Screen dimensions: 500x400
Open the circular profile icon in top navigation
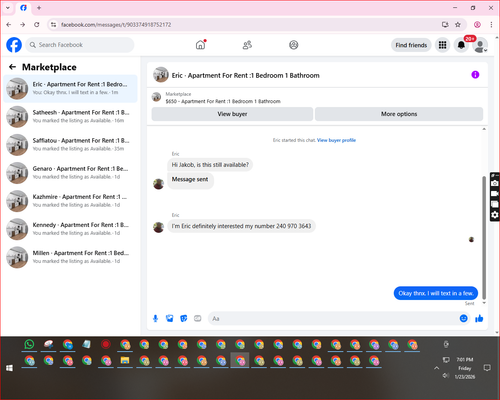[294, 45]
